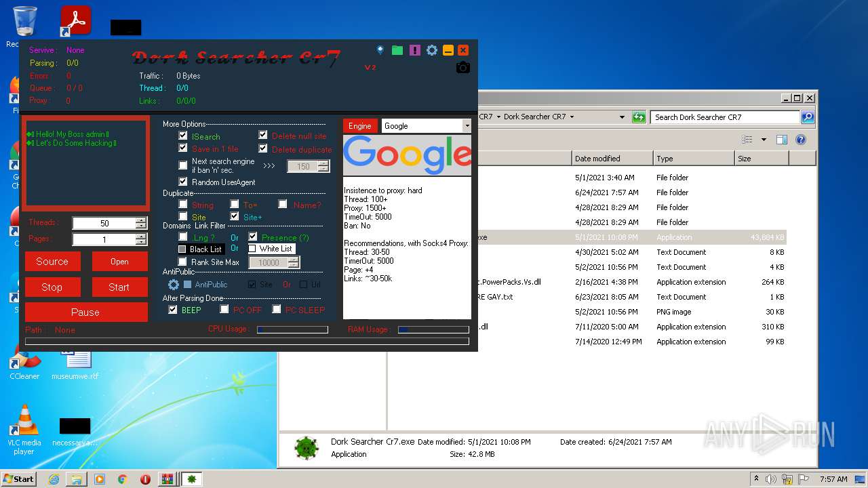This screenshot has height=488, width=868.
Task: Click the CPU Usage progress bar
Action: coord(292,330)
